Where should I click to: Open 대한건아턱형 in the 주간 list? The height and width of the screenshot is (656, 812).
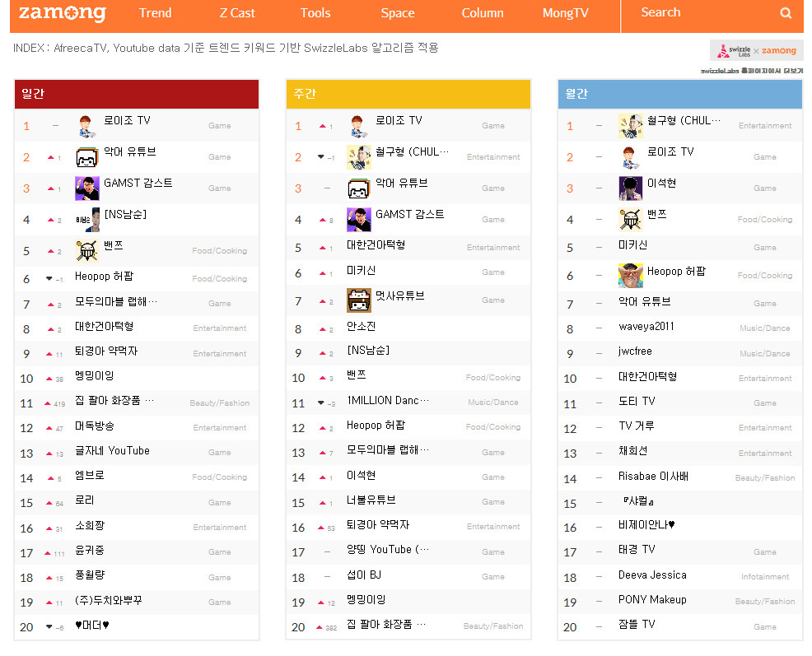click(x=376, y=244)
